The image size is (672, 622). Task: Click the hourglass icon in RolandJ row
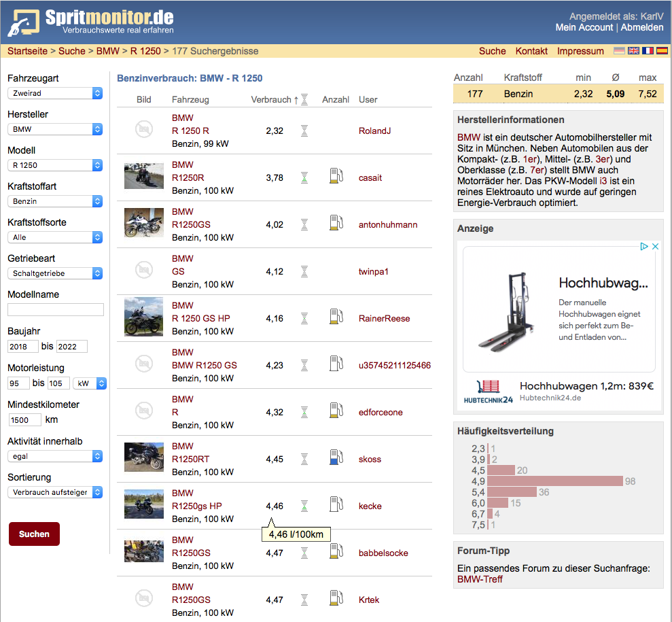pyautogui.click(x=304, y=131)
